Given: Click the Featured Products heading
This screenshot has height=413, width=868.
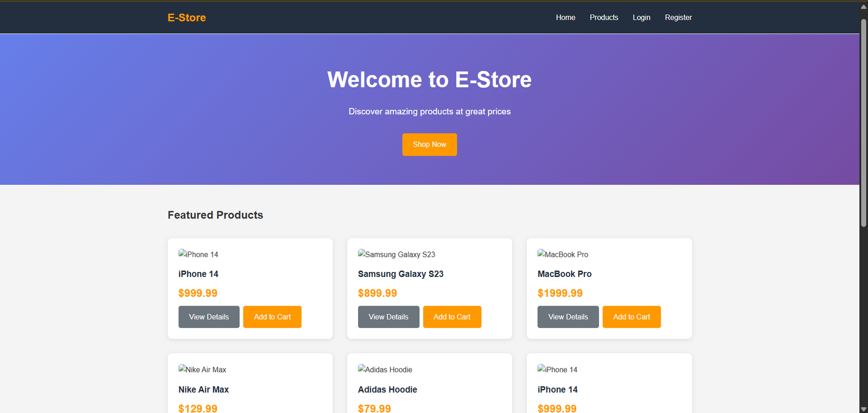Looking at the screenshot, I should 215,215.
